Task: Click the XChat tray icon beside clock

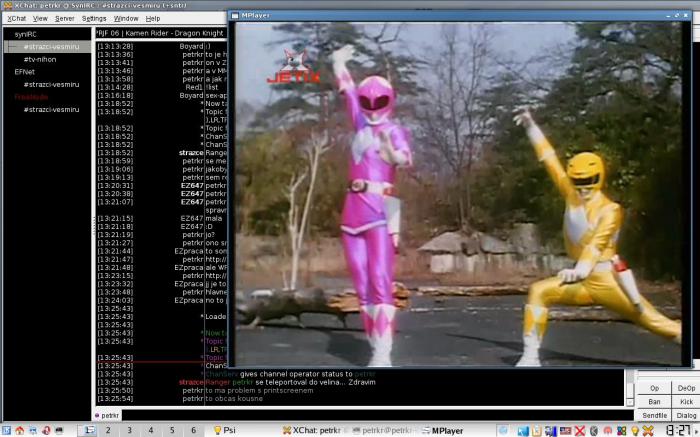Action: (648, 431)
